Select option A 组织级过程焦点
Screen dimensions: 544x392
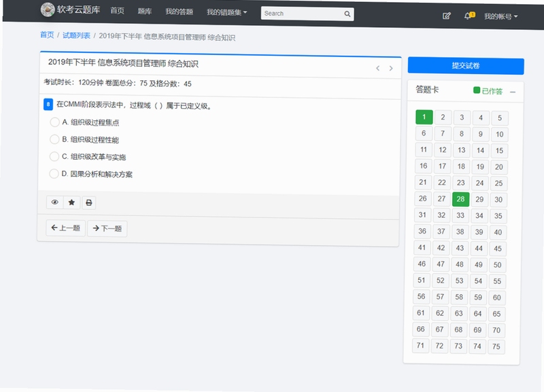coord(55,122)
